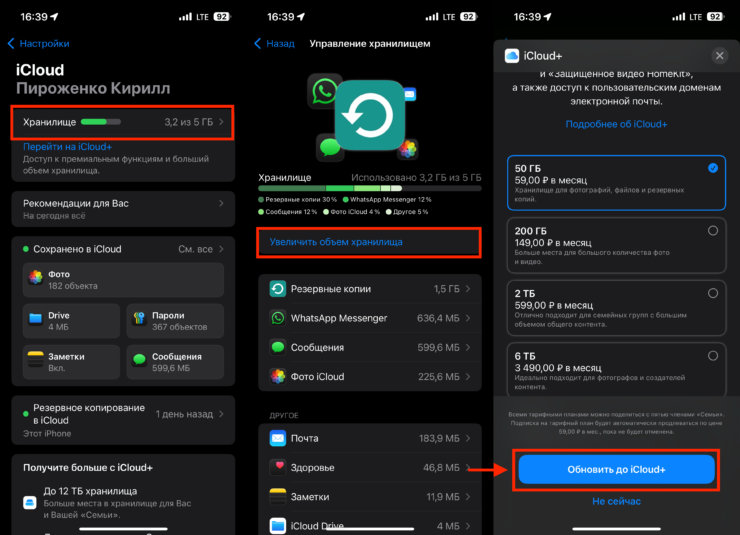
Task: Tap the Заметки icon in Другое list
Action: point(278,497)
